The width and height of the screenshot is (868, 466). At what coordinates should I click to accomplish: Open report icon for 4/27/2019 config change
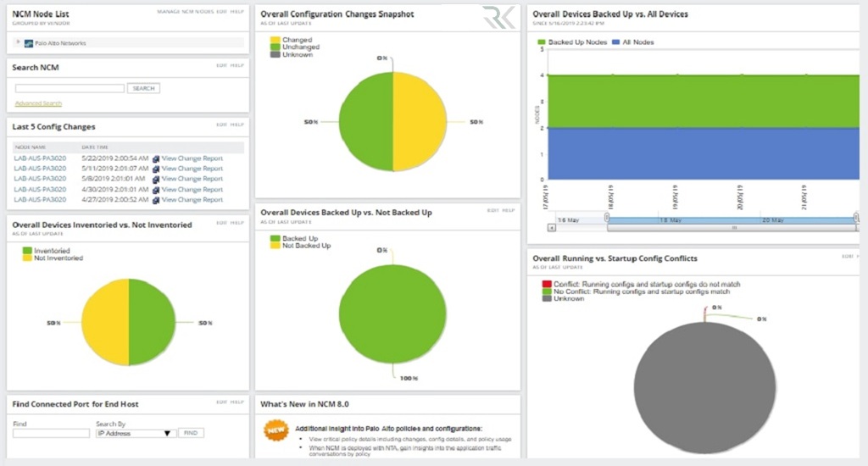(x=156, y=200)
